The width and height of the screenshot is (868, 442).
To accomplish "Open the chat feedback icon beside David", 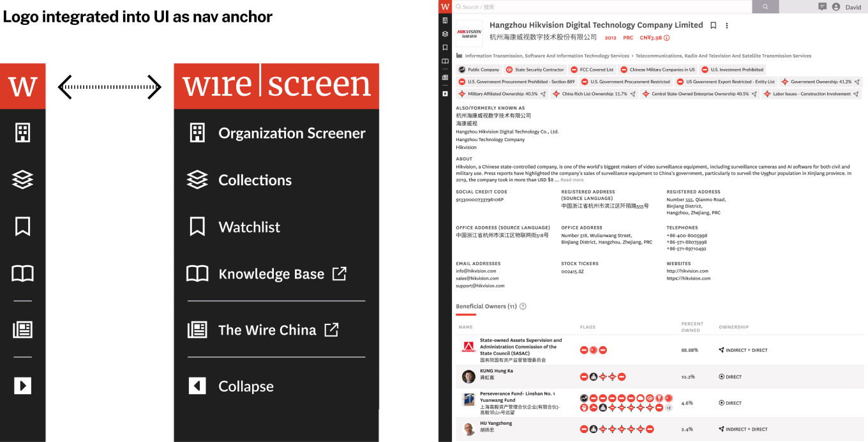I will click(x=822, y=6).
